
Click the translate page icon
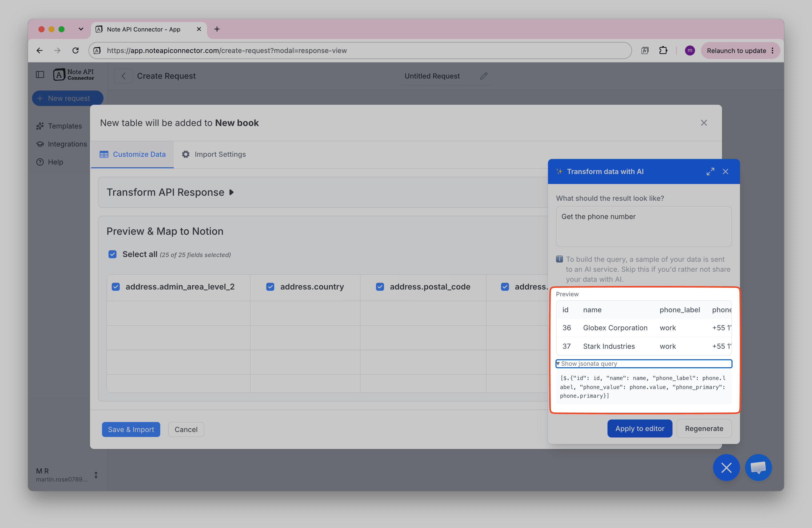coord(645,50)
